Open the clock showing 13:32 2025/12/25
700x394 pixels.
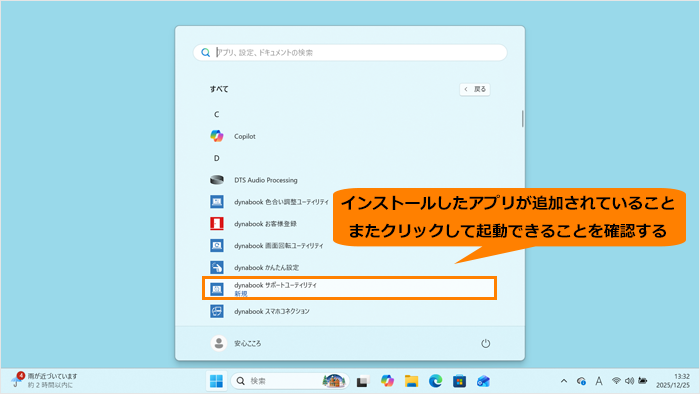tap(673, 381)
